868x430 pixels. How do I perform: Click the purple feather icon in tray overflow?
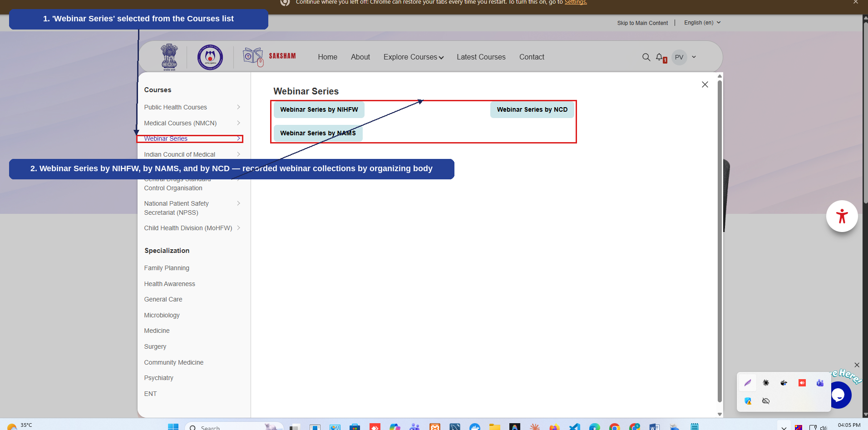click(x=748, y=383)
